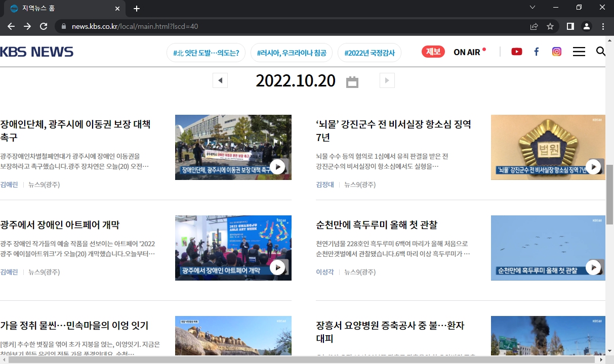Open article '뇌물' 강진군수 전 비서실장 항소심
The width and height of the screenshot is (614, 364).
point(393,130)
